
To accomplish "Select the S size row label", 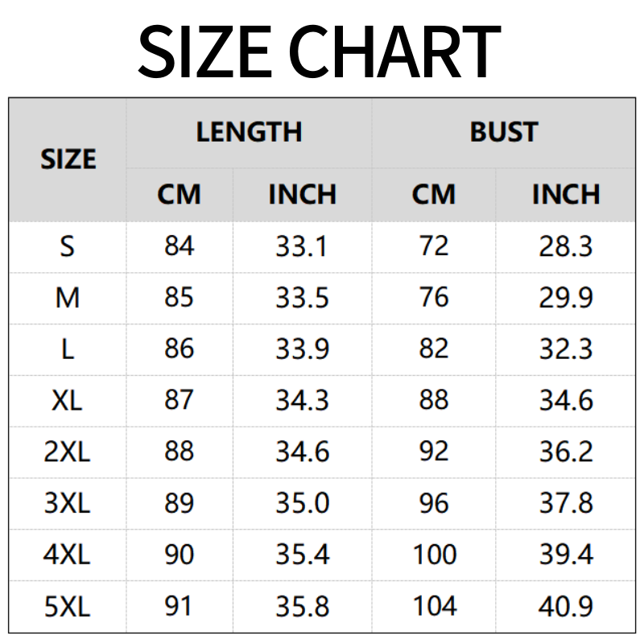I will pos(68,246).
